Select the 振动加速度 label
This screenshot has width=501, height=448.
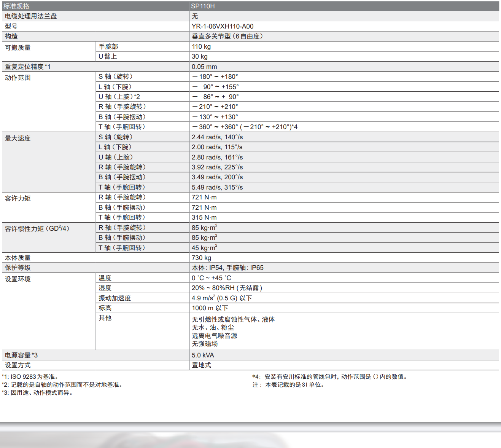[x=115, y=298]
